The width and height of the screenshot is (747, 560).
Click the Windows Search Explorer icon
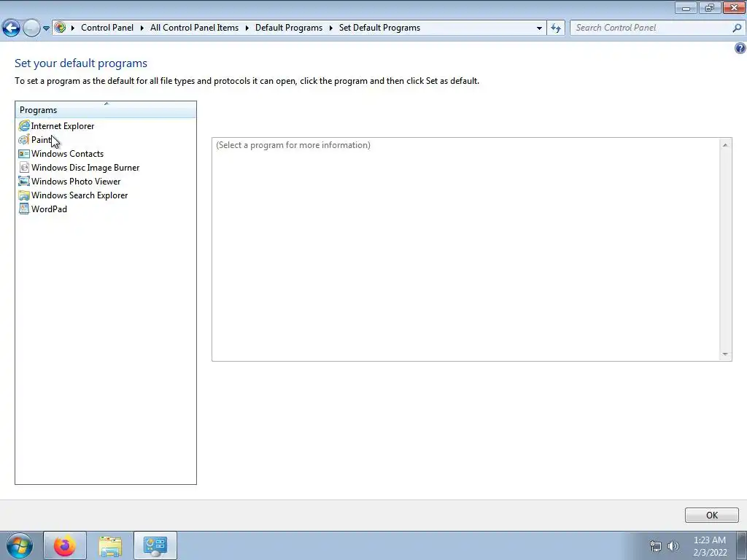pos(24,195)
